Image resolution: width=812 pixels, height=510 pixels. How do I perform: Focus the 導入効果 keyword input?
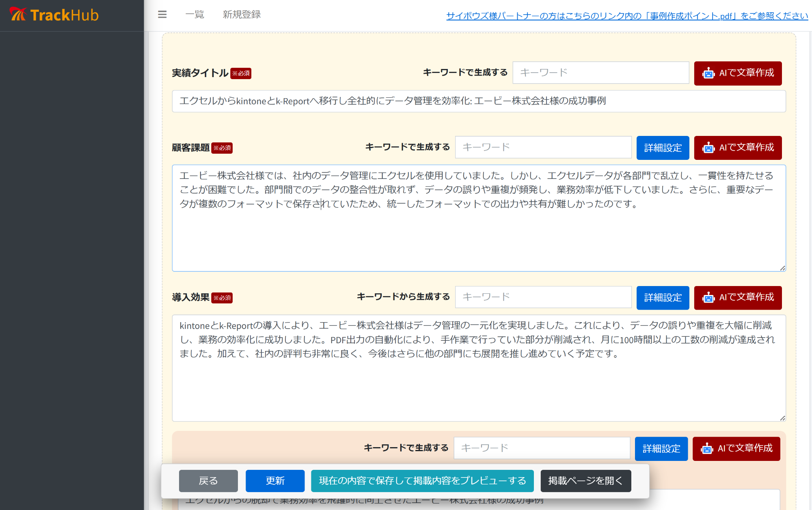(x=543, y=297)
